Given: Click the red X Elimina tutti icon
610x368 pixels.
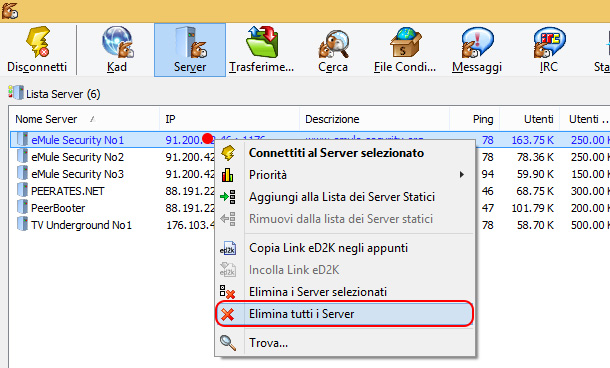Looking at the screenshot, I should point(228,314).
